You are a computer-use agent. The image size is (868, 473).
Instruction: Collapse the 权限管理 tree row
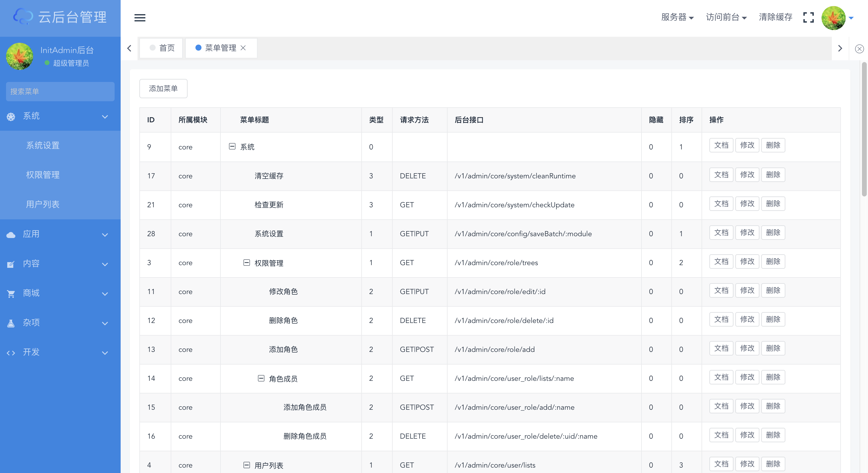tap(246, 263)
